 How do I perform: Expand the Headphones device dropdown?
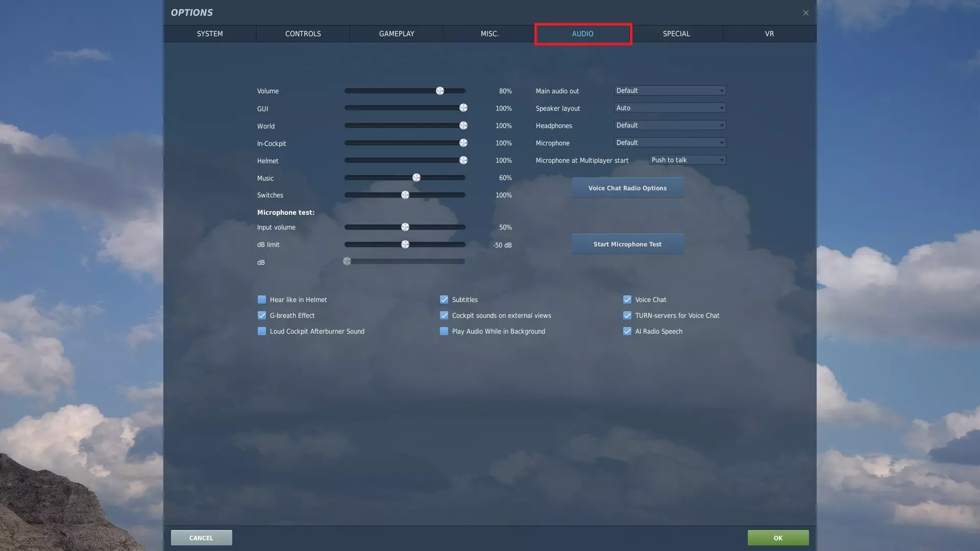670,126
